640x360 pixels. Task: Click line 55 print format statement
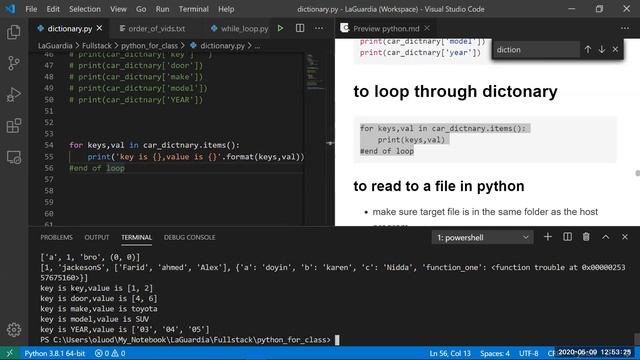(x=196, y=157)
